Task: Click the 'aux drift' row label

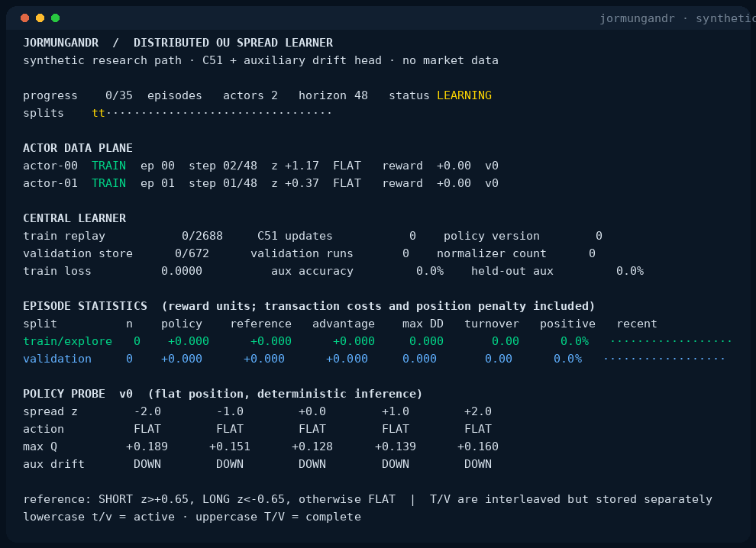Action: (53, 464)
